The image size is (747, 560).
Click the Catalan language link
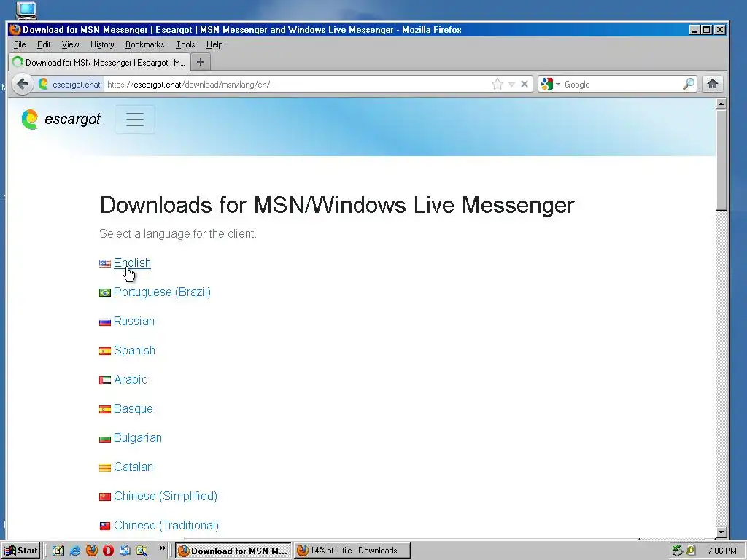pos(133,467)
